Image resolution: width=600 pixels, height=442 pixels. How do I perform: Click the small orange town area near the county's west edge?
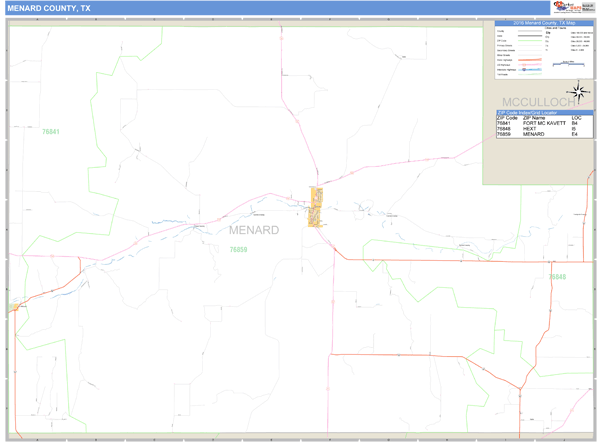coord(14,307)
